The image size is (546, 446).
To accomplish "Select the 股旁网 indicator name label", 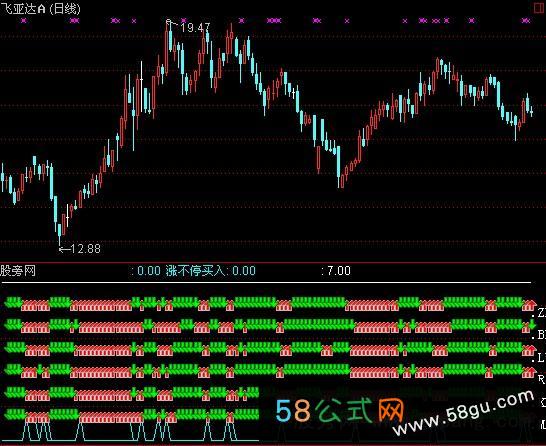I will pos(18,271).
